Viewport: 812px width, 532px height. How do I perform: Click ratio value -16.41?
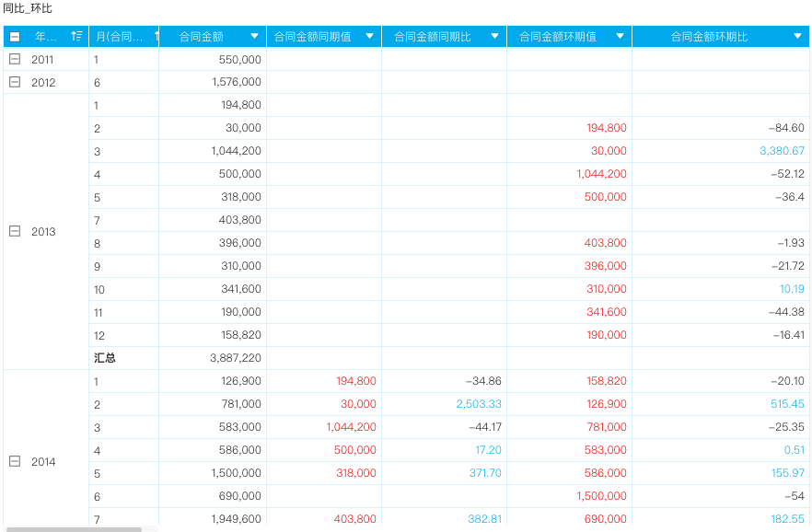click(x=789, y=335)
